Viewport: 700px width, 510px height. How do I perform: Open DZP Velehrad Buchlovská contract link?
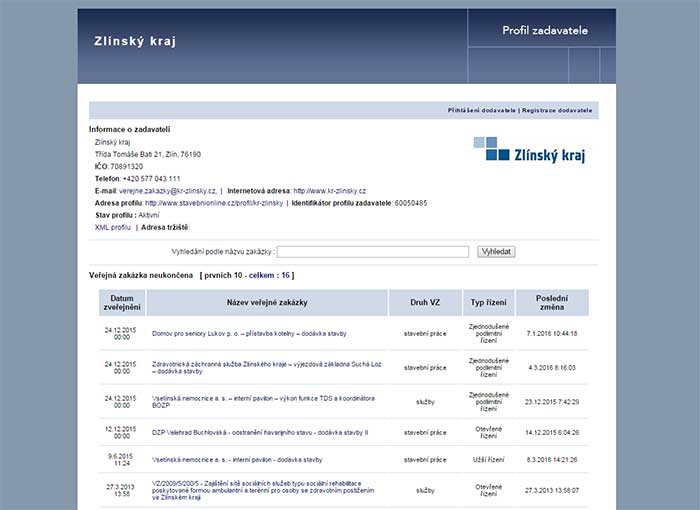pyautogui.click(x=260, y=433)
